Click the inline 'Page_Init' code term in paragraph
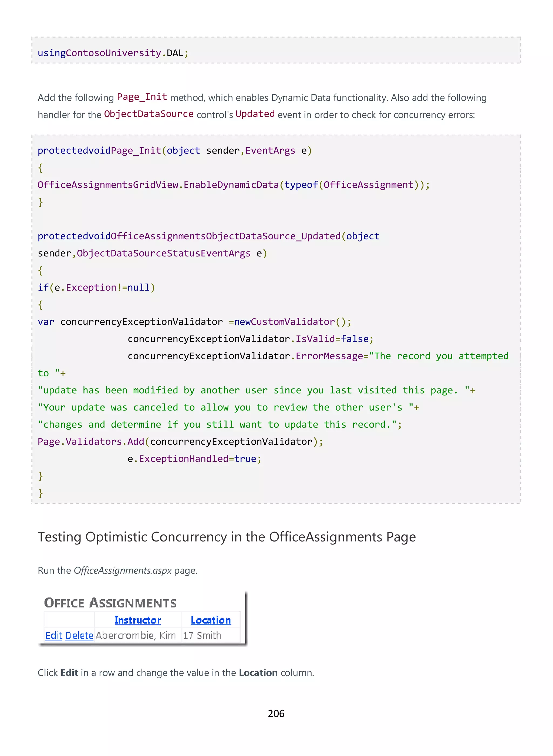 coord(142,97)
